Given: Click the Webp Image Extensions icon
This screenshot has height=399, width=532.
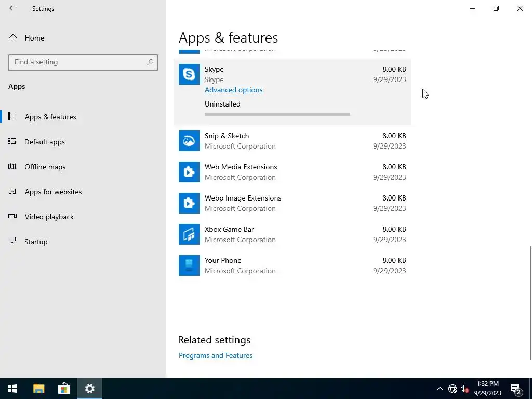Looking at the screenshot, I should tap(189, 203).
